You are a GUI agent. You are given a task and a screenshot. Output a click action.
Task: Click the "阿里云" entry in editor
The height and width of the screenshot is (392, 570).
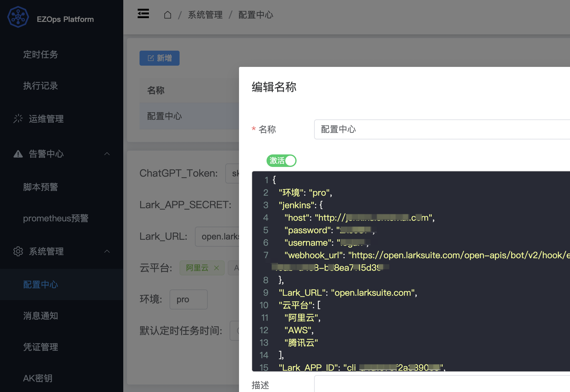[x=303, y=318]
